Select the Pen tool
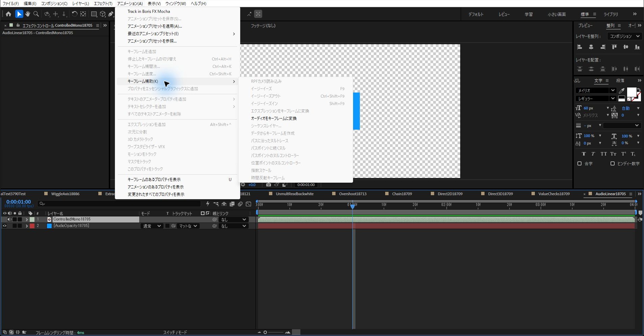 (111, 14)
